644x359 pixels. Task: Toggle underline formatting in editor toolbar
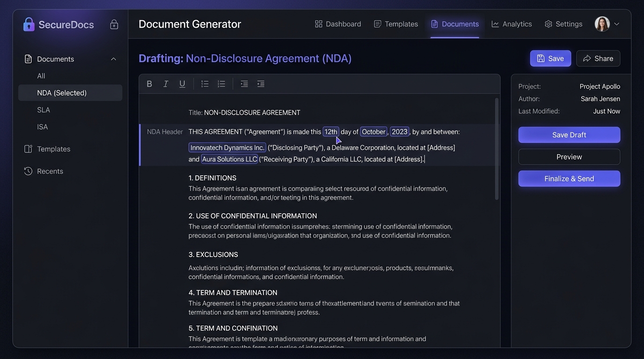pos(182,84)
